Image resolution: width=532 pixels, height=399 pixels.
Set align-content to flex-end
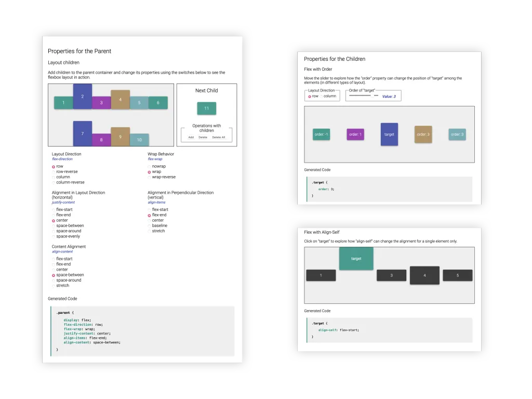(x=54, y=264)
